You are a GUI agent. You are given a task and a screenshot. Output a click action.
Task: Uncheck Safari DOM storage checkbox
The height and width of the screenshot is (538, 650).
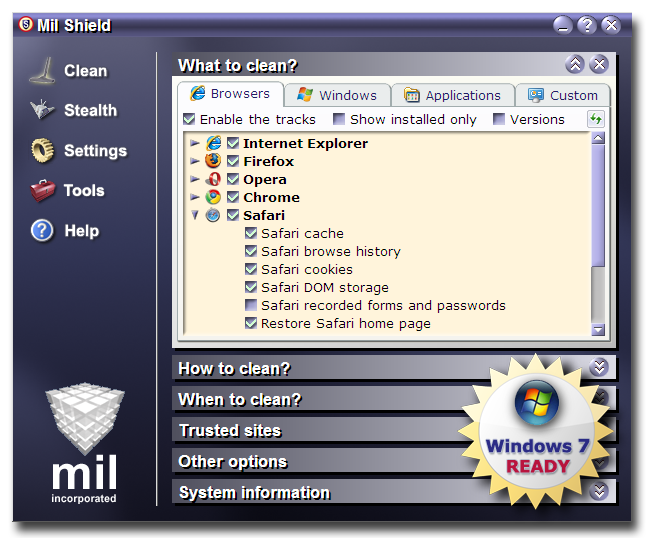[x=251, y=287]
